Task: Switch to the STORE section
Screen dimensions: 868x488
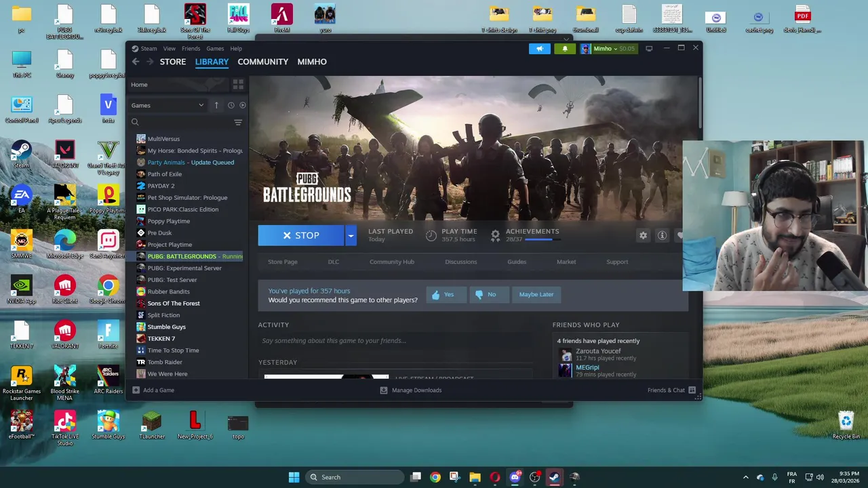Action: pyautogui.click(x=173, y=62)
